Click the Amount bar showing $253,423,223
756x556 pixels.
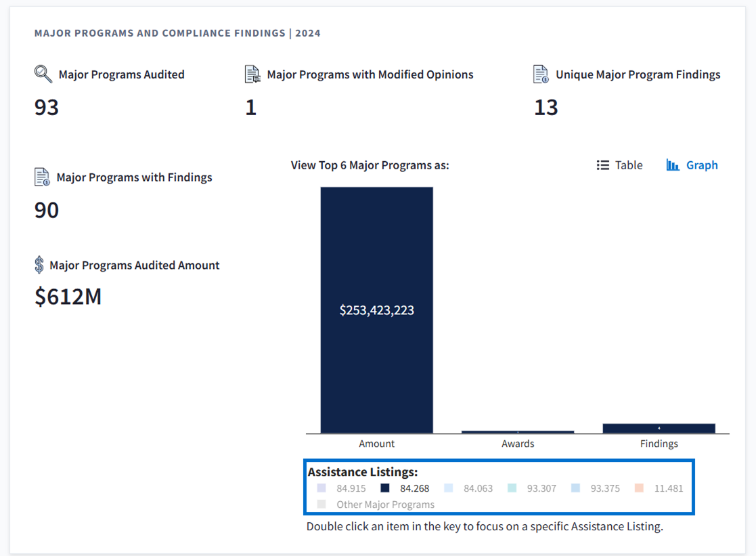pos(376,310)
